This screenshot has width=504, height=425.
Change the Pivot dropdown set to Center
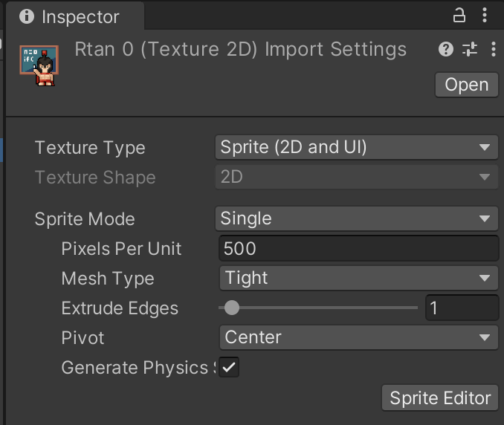(359, 337)
